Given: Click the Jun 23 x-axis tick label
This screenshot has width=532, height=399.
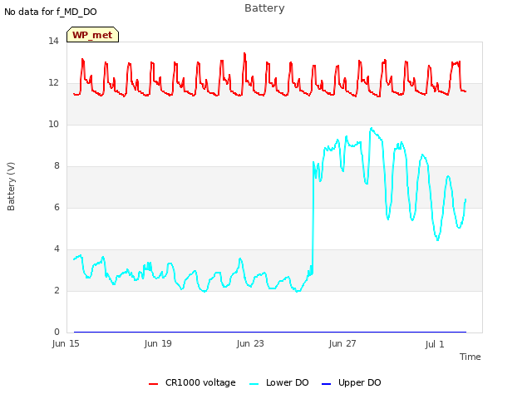Looking at the screenshot, I should (250, 343).
